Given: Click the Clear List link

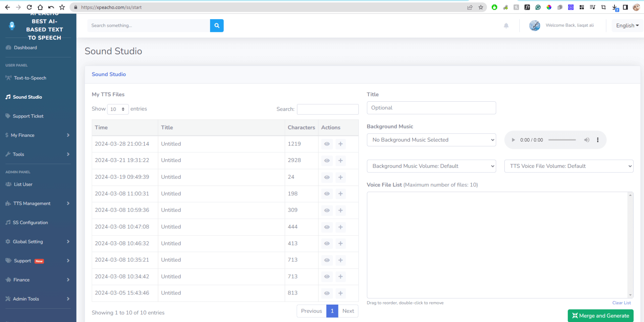Looking at the screenshot, I should [x=621, y=303].
